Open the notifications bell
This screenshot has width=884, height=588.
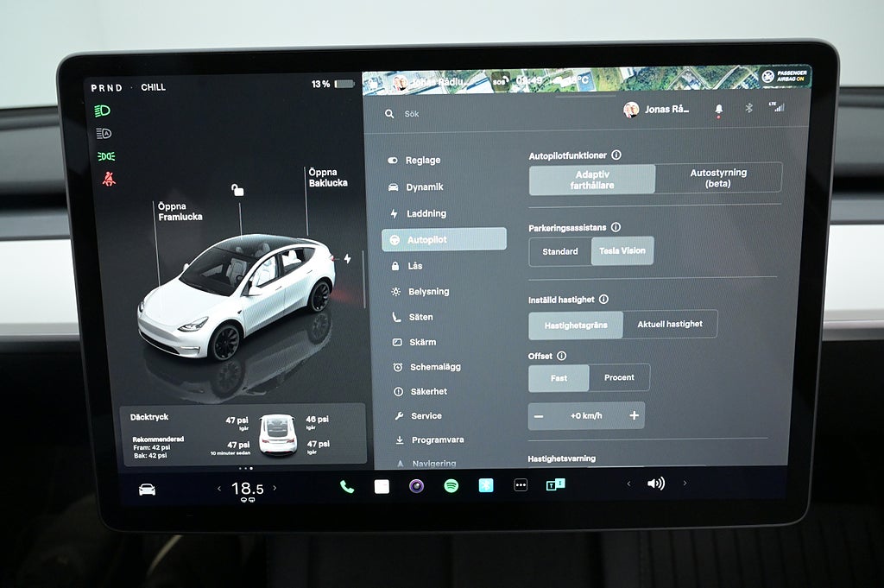pyautogui.click(x=718, y=110)
